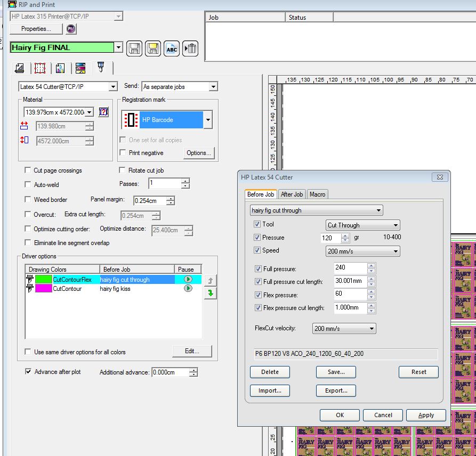Select the Before Job tab
This screenshot has width=476, height=456.
(x=261, y=194)
